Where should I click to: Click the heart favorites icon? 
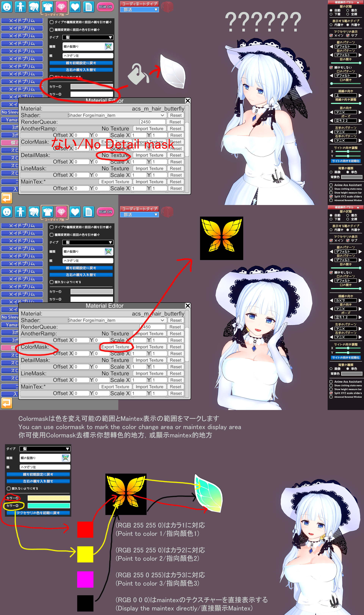click(75, 7)
